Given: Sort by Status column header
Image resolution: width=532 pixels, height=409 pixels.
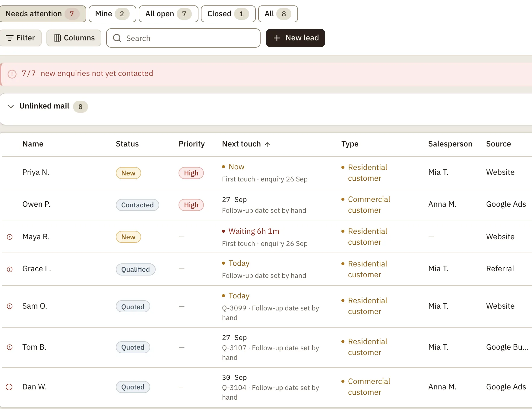Looking at the screenshot, I should tap(127, 144).
